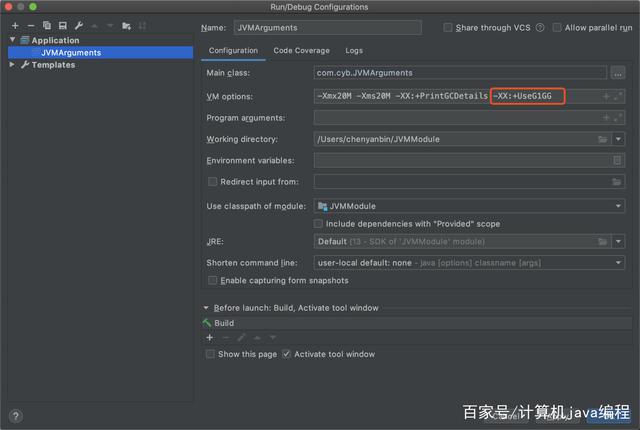Viewport: 640px width, 430px height.
Task: Open the help question mark button
Action: point(16,416)
